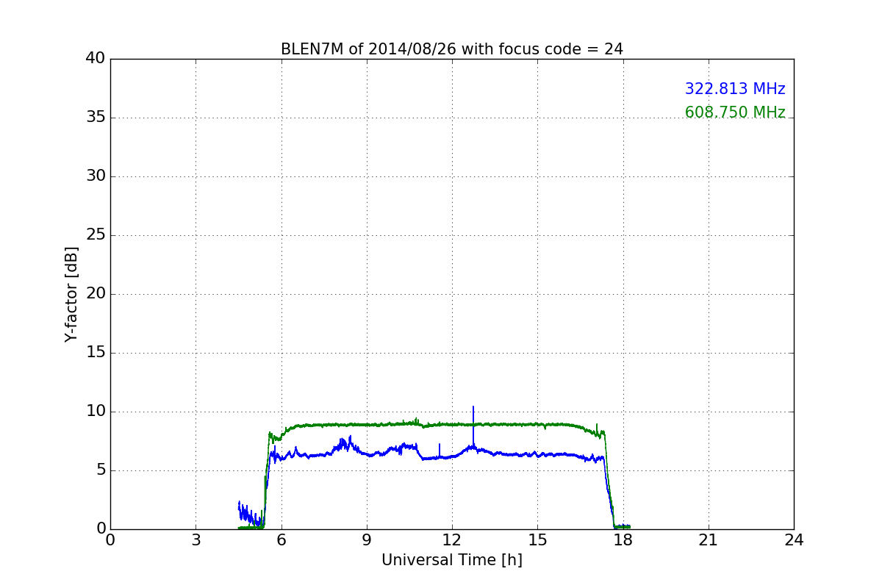Viewport: 882px width, 588px height.
Task: Click the y-axis tick label '10'
Action: coord(96,412)
